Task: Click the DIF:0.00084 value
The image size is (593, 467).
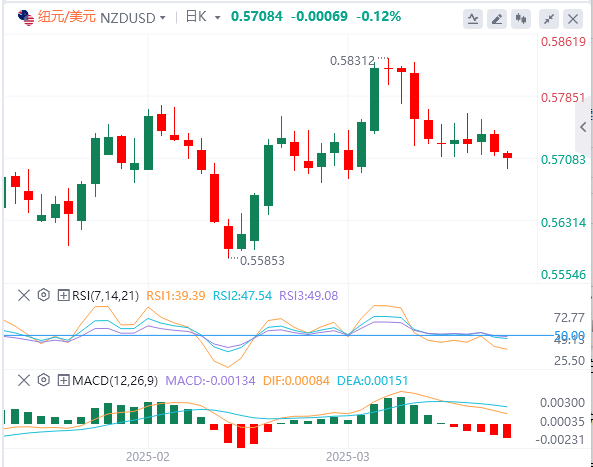Action: coord(296,380)
